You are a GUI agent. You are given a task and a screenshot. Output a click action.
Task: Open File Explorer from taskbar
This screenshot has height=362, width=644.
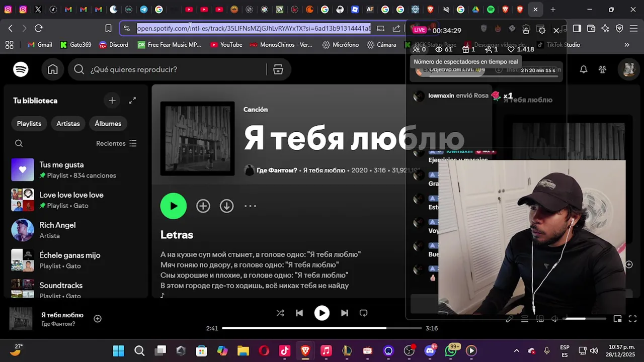(243, 350)
